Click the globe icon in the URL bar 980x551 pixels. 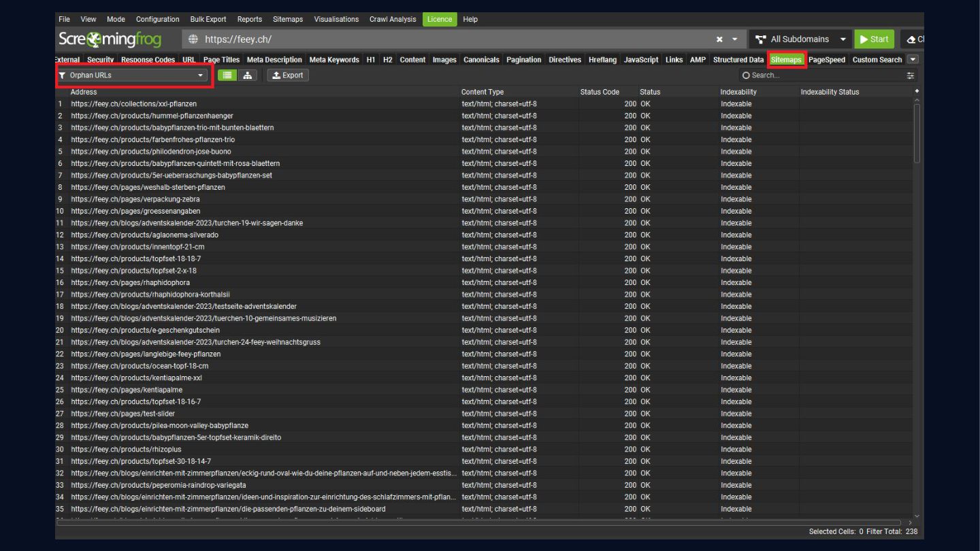pos(193,39)
